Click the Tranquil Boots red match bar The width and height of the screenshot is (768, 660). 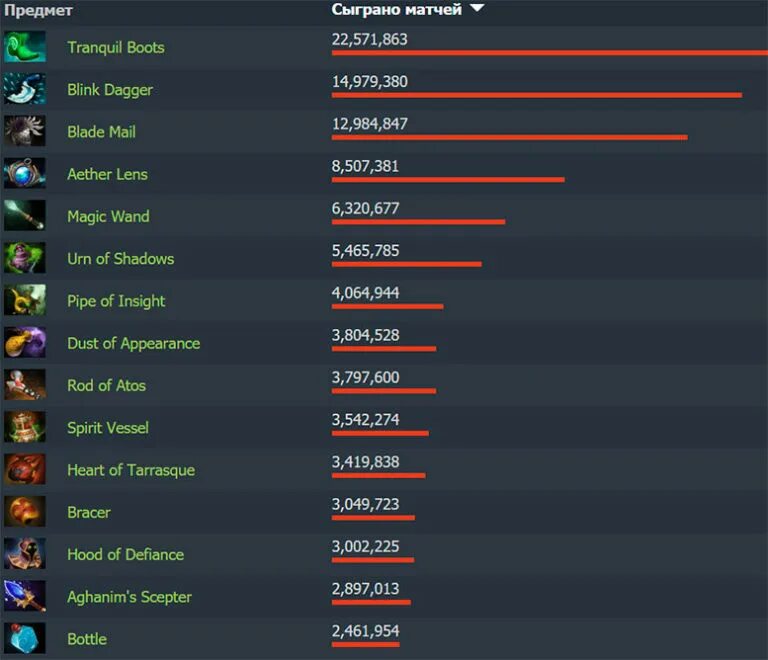pyautogui.click(x=550, y=53)
